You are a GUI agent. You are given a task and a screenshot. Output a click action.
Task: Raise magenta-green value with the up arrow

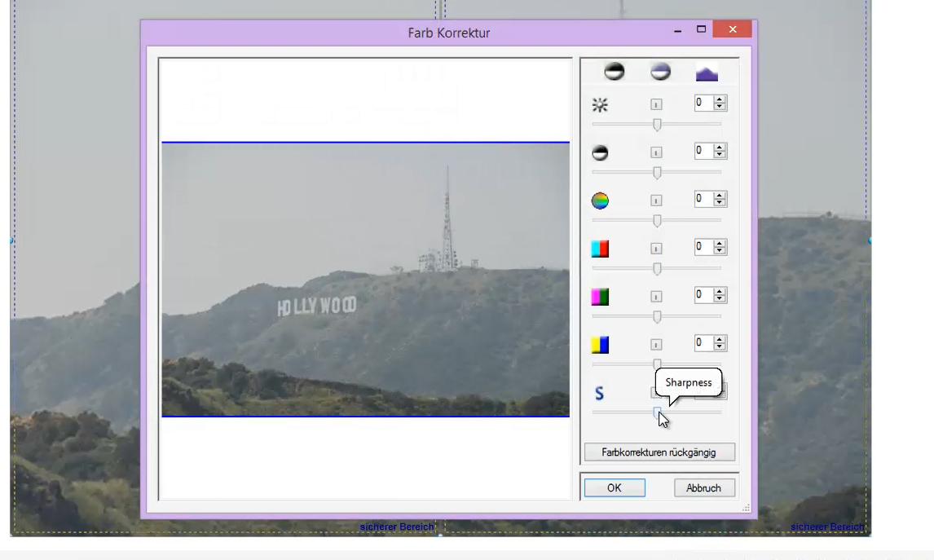tap(720, 291)
